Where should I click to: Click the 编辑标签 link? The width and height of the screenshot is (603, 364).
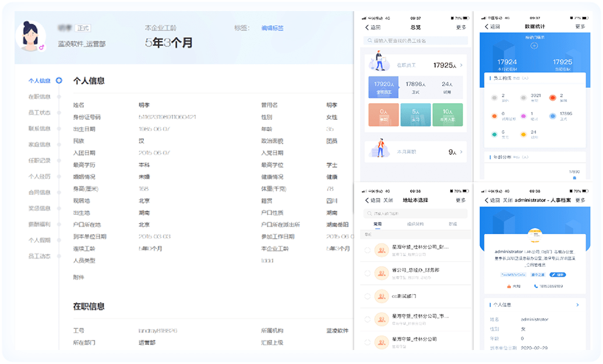(x=272, y=27)
